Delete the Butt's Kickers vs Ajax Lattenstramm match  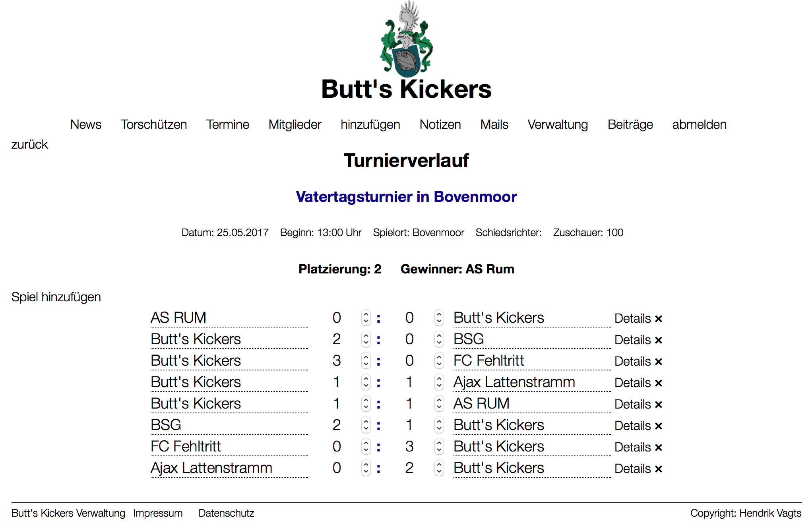tap(659, 383)
